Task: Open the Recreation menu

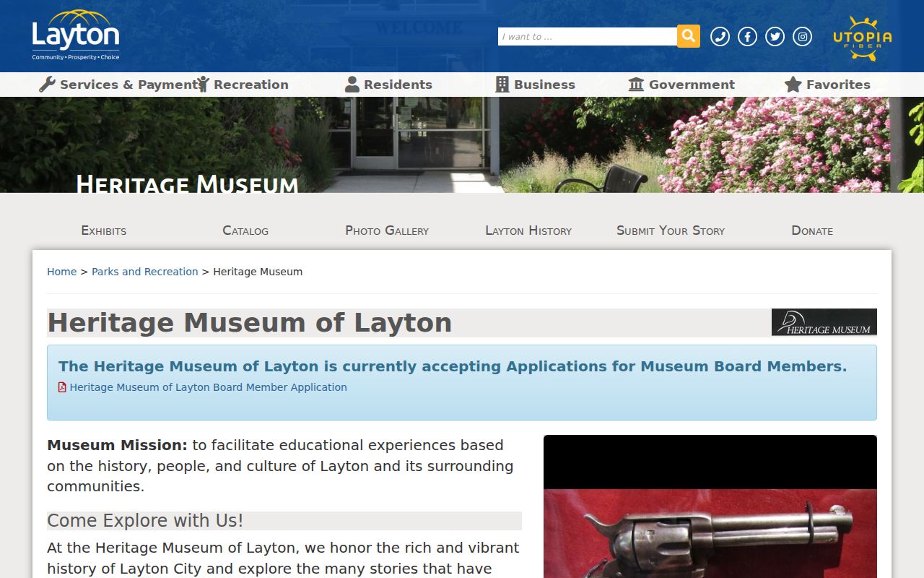Action: [243, 85]
